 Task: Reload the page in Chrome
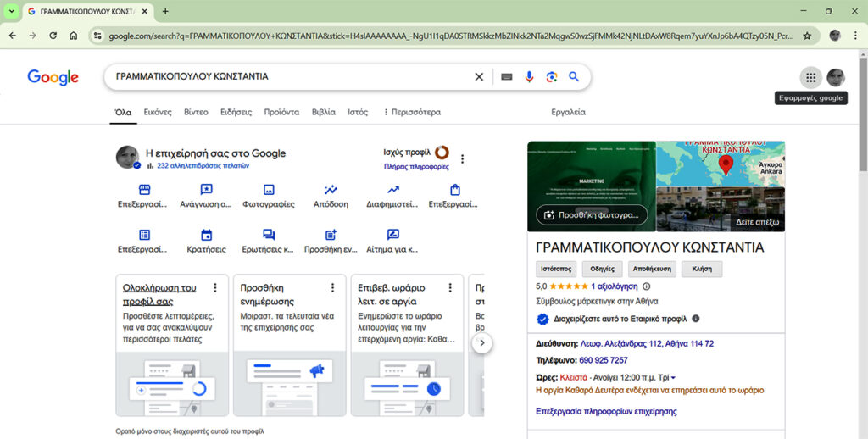tap(53, 36)
